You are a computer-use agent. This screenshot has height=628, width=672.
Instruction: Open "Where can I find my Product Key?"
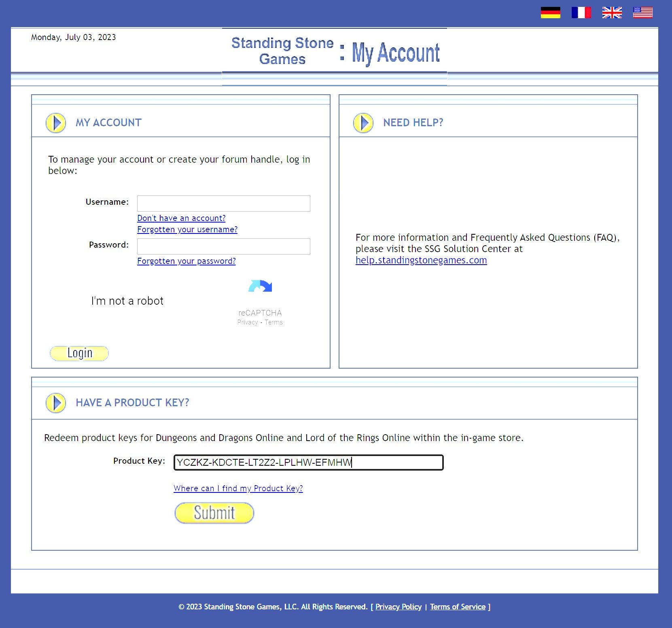pyautogui.click(x=238, y=488)
